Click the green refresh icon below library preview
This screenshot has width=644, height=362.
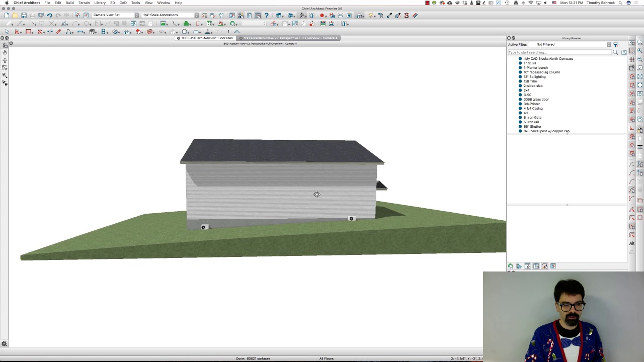(511, 266)
